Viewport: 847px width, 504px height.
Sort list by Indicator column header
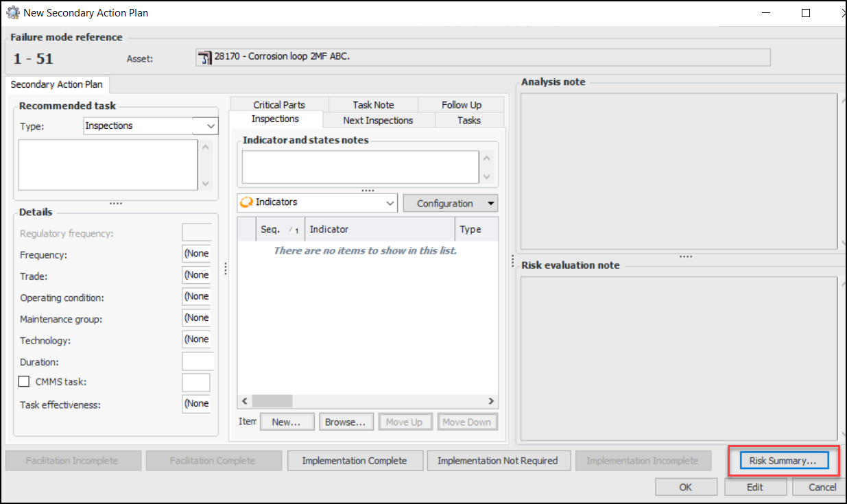click(379, 230)
